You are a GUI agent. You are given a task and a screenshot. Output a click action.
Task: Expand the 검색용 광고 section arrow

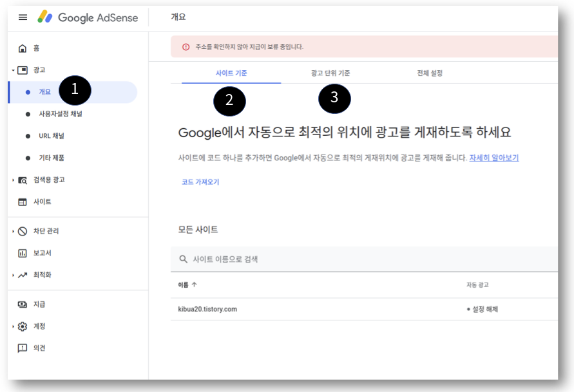(13, 180)
